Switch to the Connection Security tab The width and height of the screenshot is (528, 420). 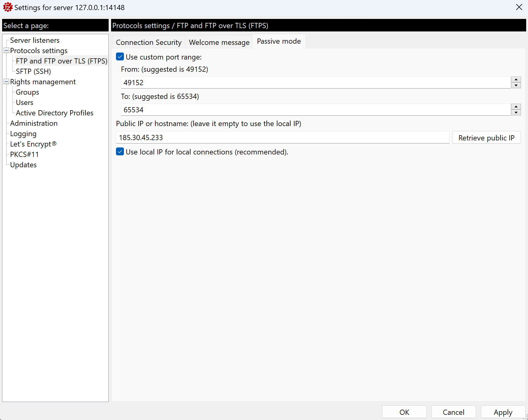pos(149,42)
